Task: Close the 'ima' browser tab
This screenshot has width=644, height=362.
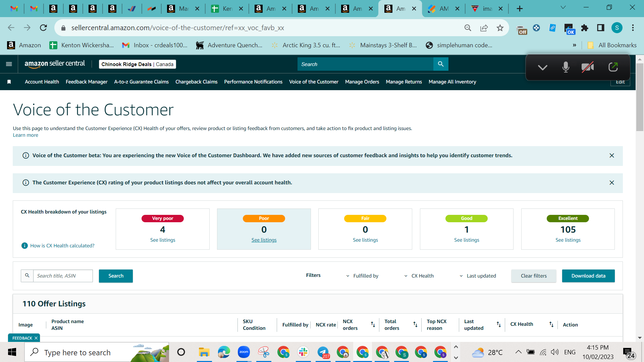Action: coord(500,9)
